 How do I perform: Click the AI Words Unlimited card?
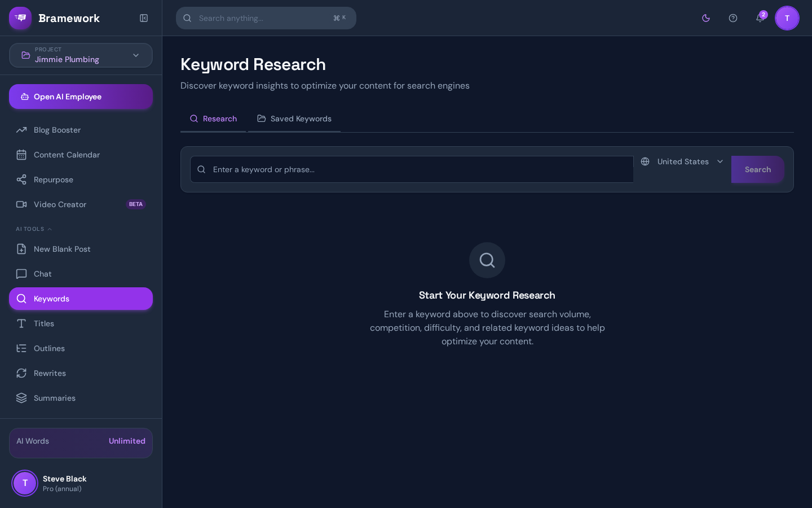click(x=81, y=443)
